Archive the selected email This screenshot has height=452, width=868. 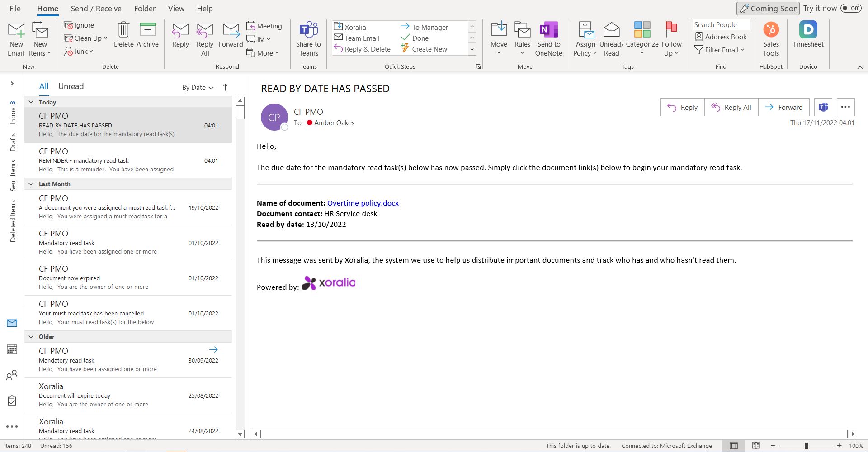pos(147,35)
